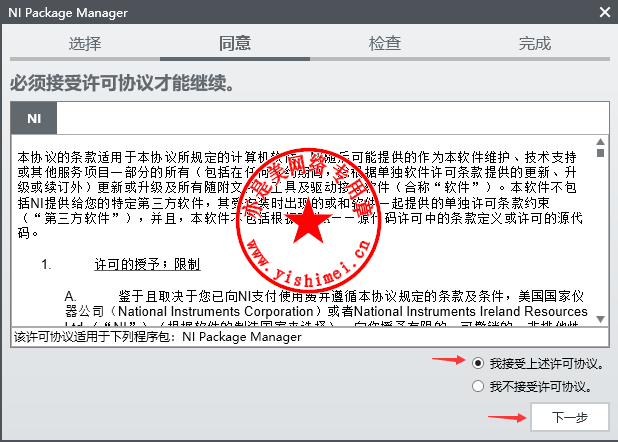Click the license scrollbar up arrow

(600, 142)
